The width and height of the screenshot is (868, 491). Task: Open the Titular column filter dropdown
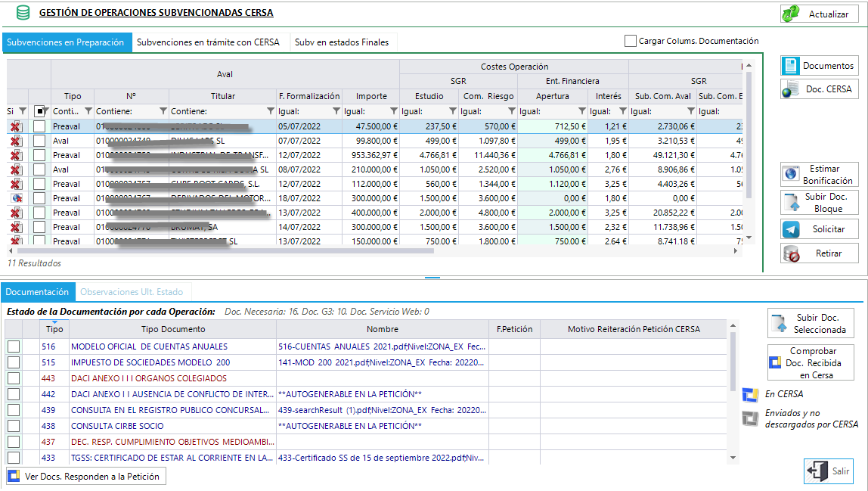[x=270, y=111]
